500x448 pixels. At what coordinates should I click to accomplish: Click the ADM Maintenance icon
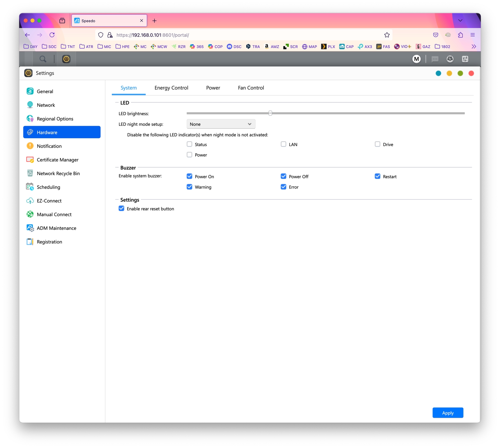click(30, 228)
